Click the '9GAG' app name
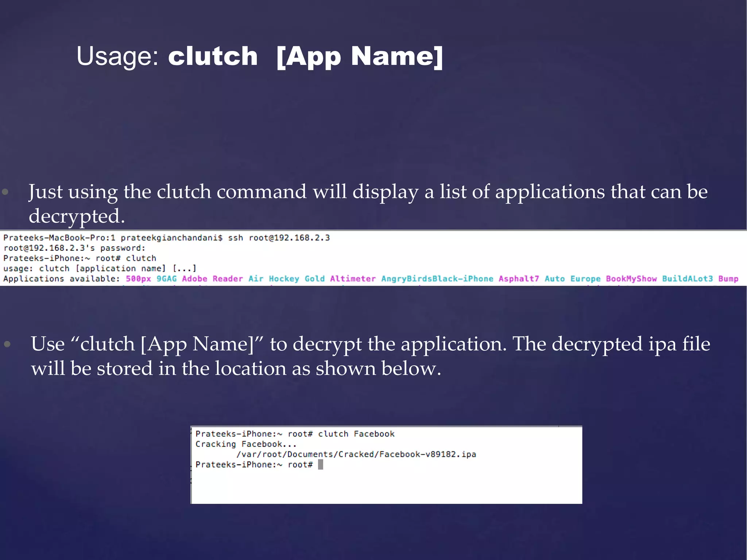The width and height of the screenshot is (747, 560). 167,279
